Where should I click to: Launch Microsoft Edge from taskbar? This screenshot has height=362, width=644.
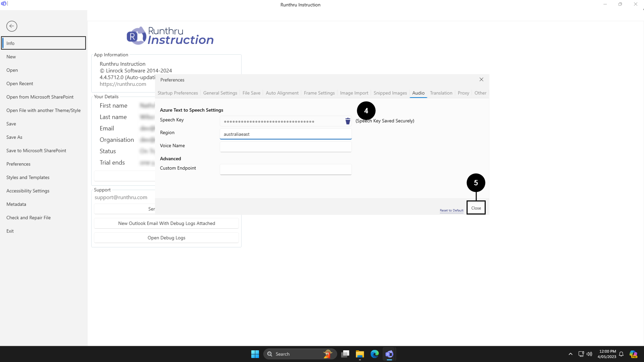375,354
